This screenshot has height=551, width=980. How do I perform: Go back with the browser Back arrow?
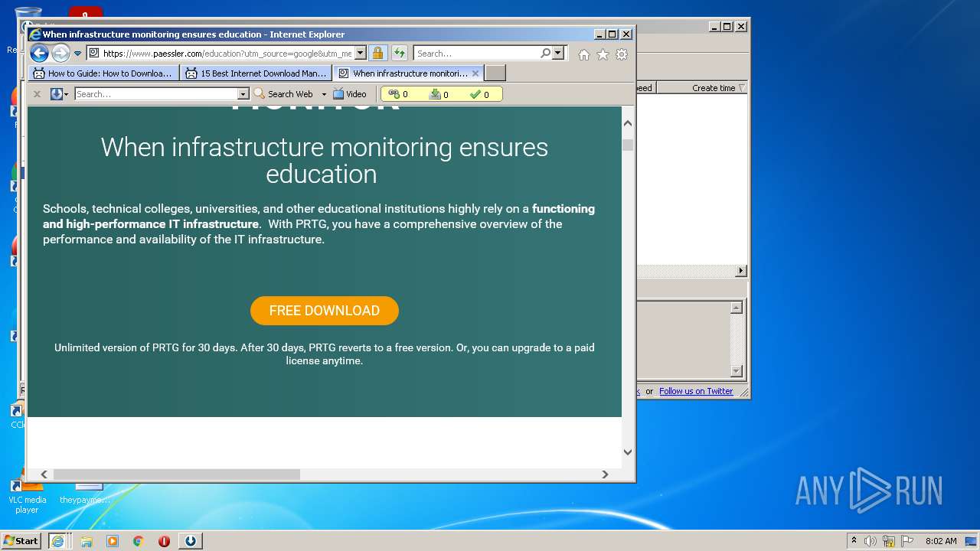pyautogui.click(x=39, y=54)
